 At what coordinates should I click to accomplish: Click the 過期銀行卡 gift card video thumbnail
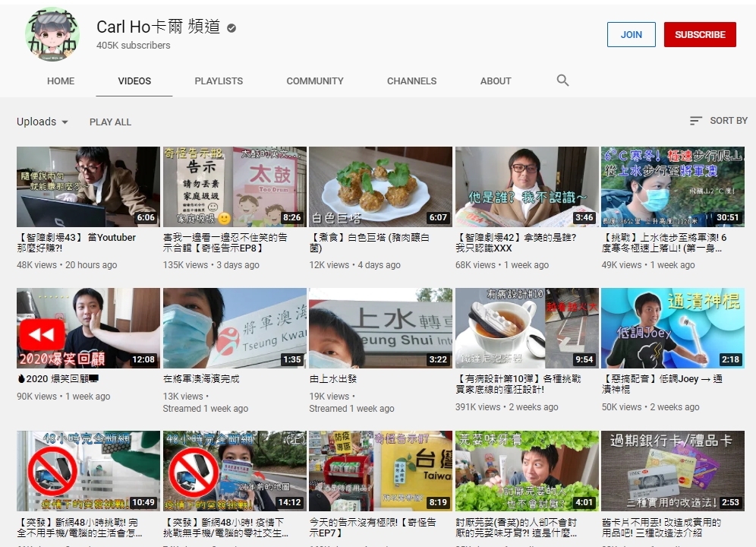coord(673,471)
